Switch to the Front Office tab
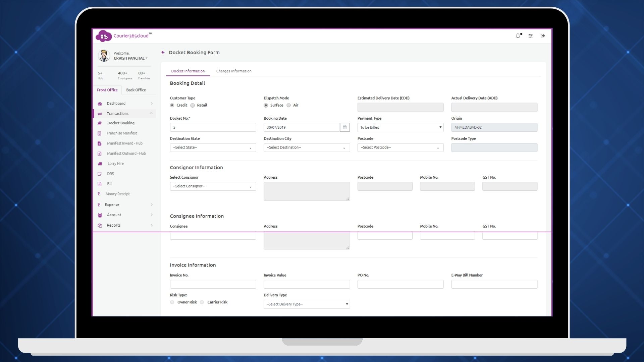Viewport: 644px width, 362px height. tap(107, 90)
